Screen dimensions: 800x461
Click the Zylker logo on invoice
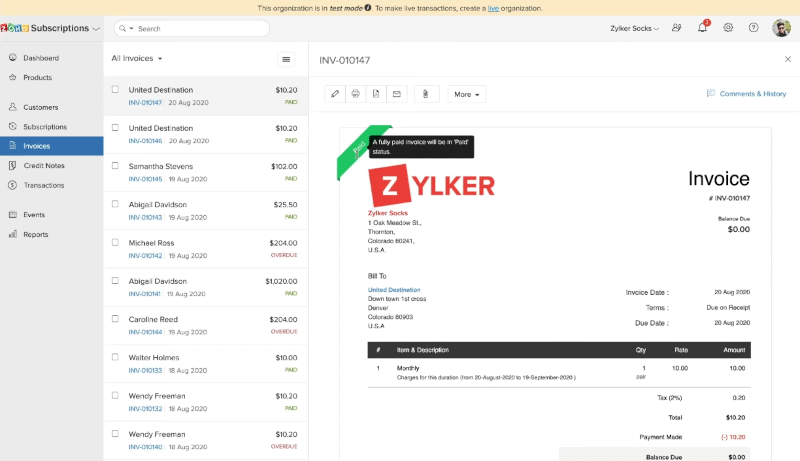(431, 185)
